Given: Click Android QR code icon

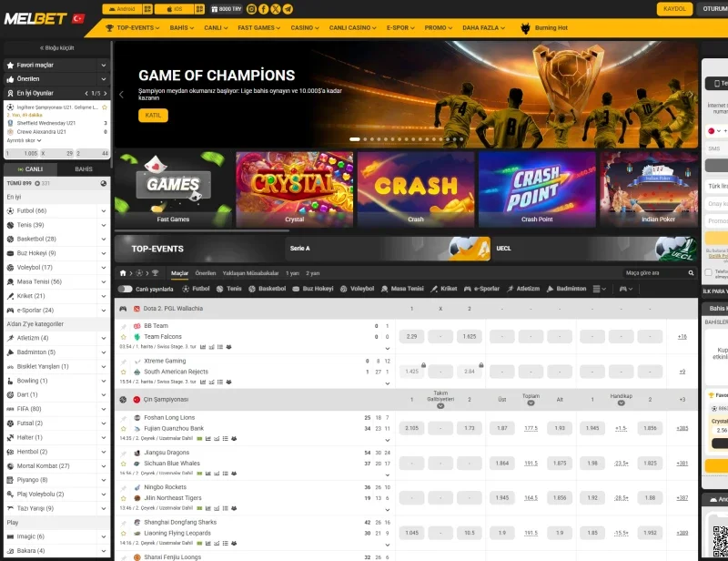Looking at the screenshot, I should [x=147, y=9].
